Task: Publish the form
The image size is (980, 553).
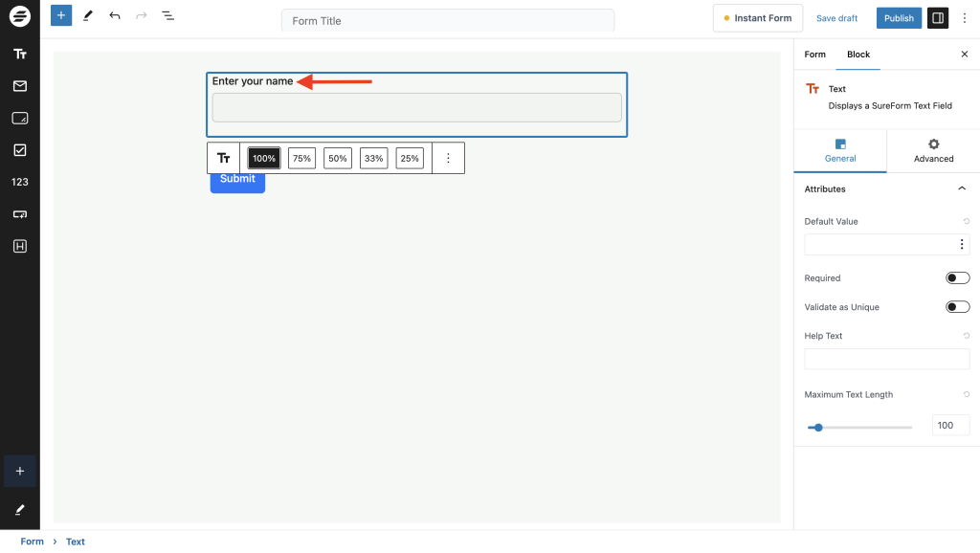Action: (x=899, y=17)
